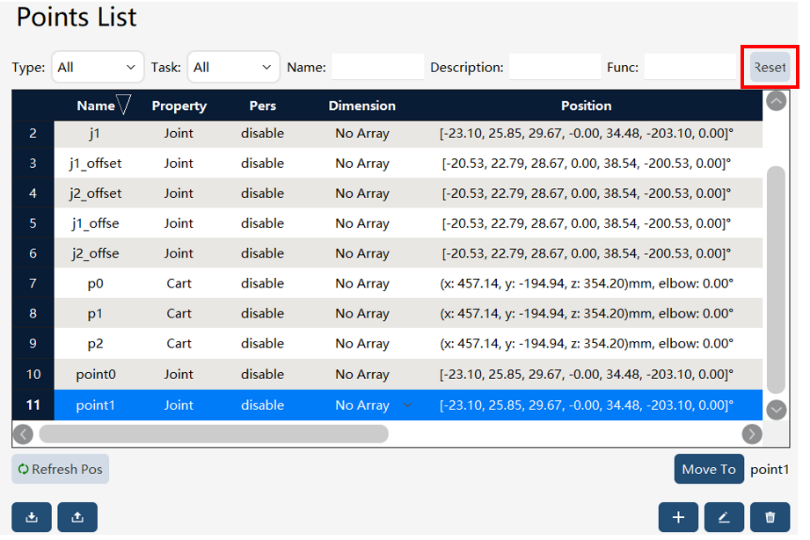Expand Dimension dropdown in point1 row
Viewport: 810px width, 540px height.
(x=408, y=405)
